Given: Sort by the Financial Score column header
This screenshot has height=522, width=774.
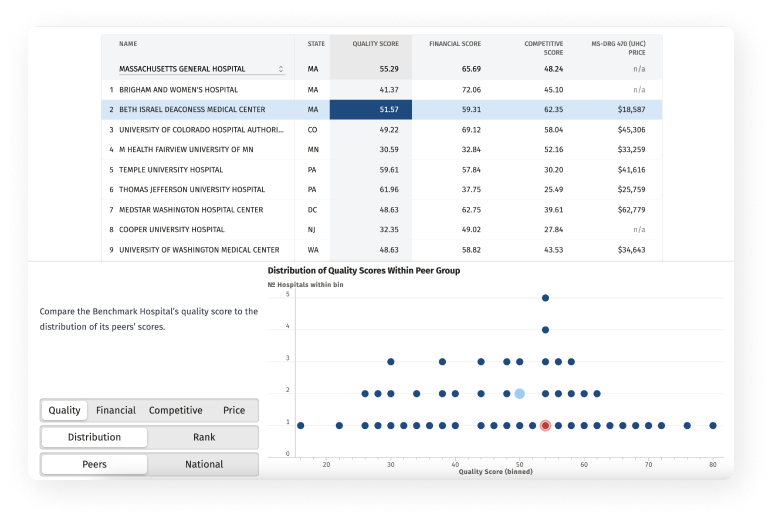Looking at the screenshot, I should pyautogui.click(x=455, y=44).
